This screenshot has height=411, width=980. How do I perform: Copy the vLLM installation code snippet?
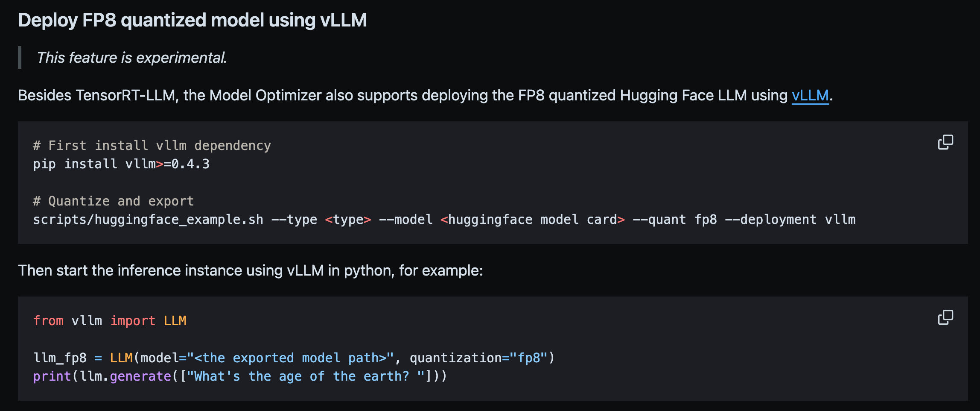click(946, 141)
